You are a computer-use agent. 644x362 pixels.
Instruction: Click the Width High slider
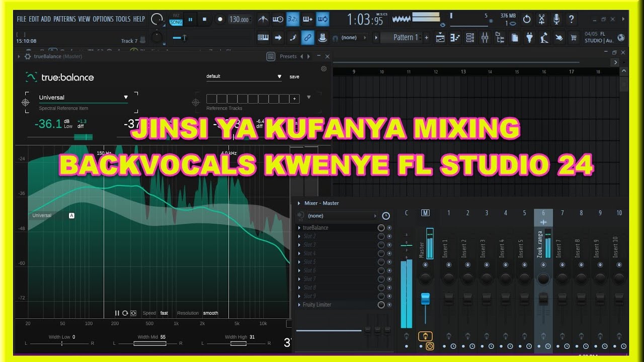[x=238, y=343]
